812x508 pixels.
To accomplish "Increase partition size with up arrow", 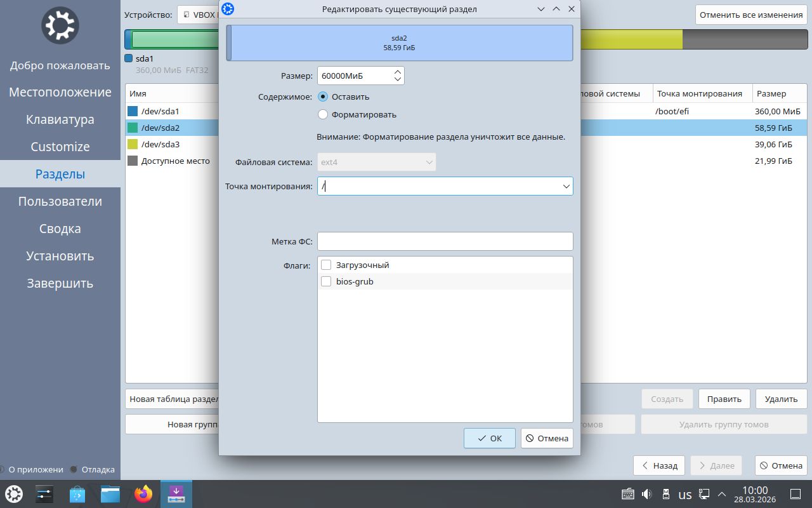I will click(x=398, y=72).
